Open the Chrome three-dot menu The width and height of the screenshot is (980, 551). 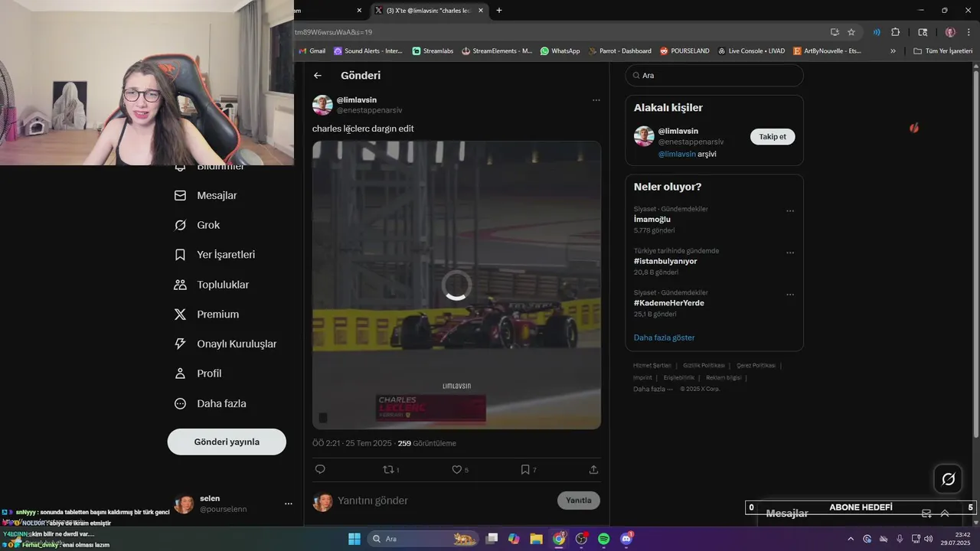(x=969, y=32)
